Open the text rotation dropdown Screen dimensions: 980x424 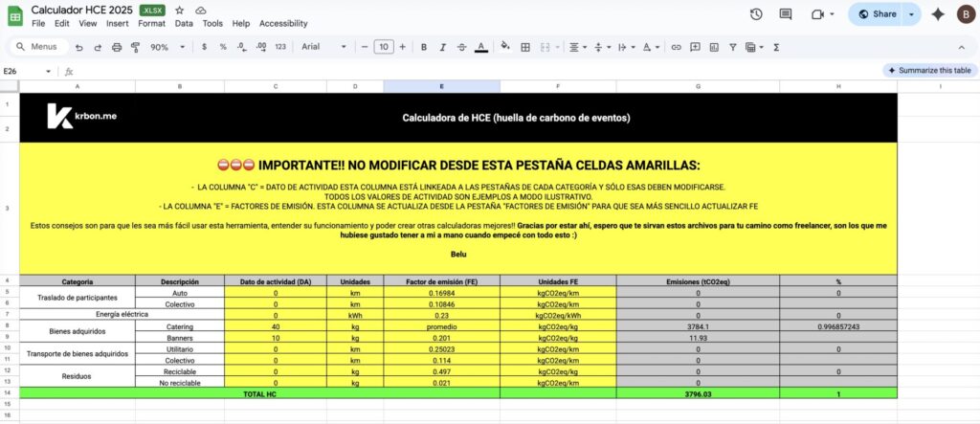click(651, 47)
